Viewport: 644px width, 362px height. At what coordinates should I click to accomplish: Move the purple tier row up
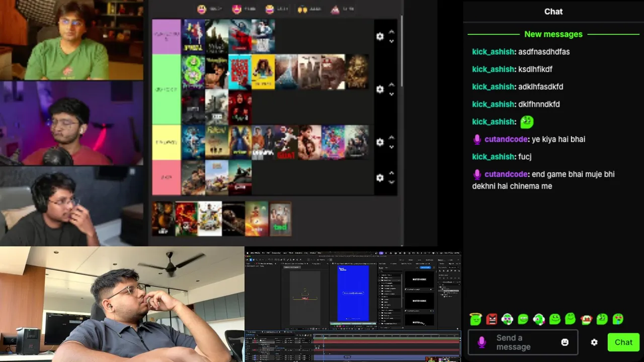tap(391, 32)
